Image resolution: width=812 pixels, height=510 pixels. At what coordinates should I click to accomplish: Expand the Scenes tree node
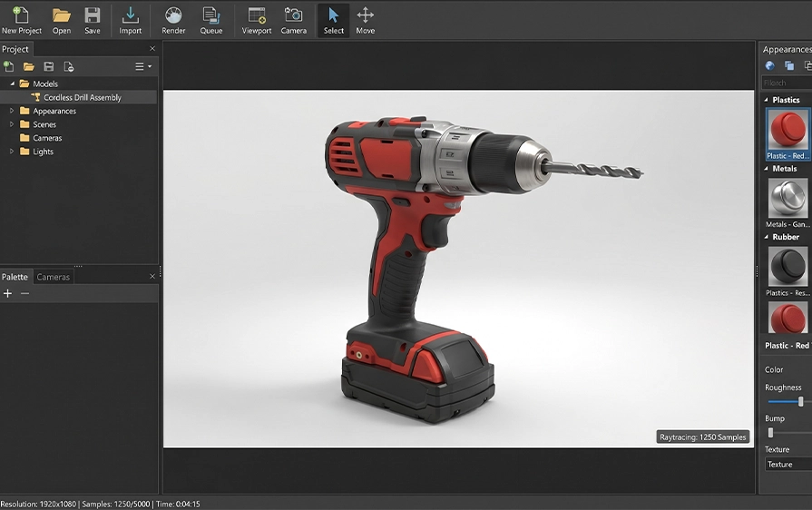click(12, 124)
